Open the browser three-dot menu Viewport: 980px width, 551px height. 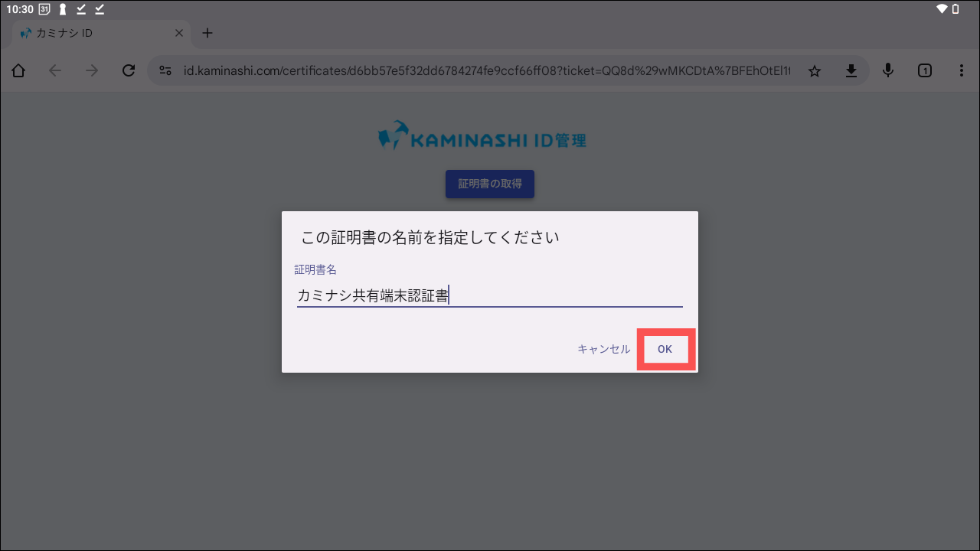pos(962,70)
